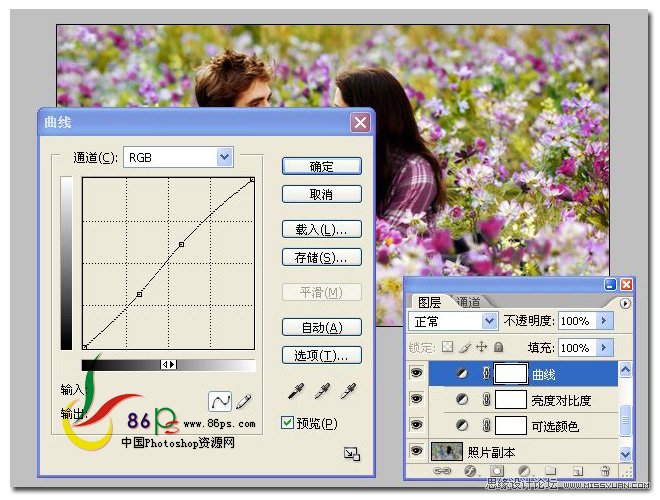
Task: Select the white point eyedropper in Curves
Action: pos(349,391)
